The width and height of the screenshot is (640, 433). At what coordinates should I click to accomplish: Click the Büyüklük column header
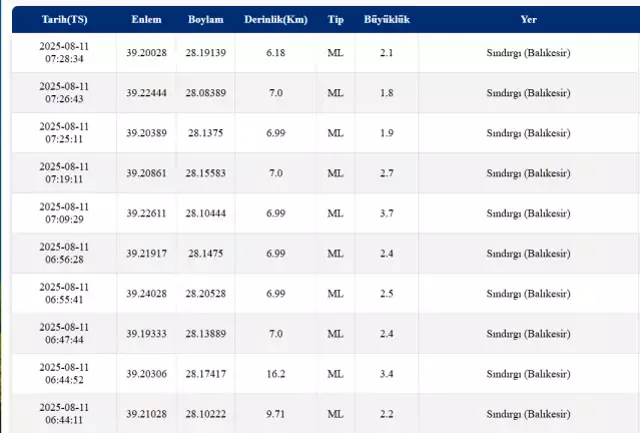pos(387,20)
